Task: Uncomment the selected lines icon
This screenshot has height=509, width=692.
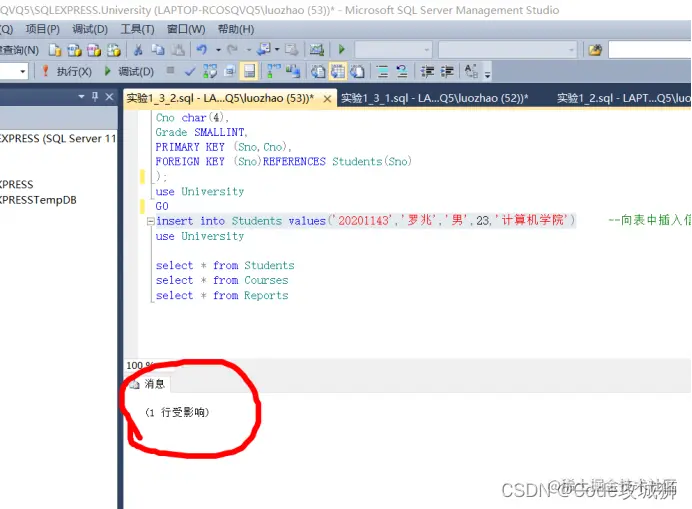Action: (x=402, y=71)
